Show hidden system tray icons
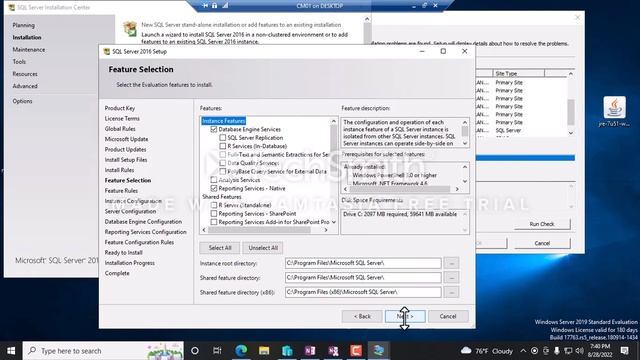 tap(523, 351)
